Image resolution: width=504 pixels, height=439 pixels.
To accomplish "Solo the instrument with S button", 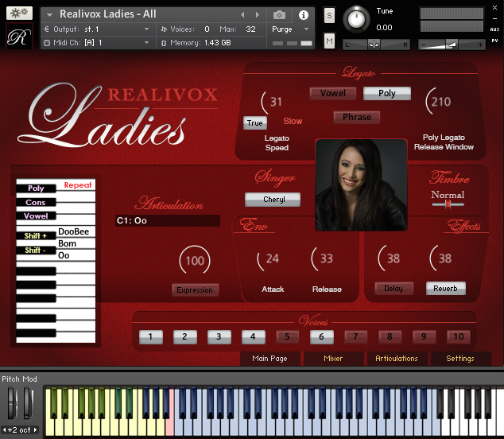I will (x=329, y=16).
